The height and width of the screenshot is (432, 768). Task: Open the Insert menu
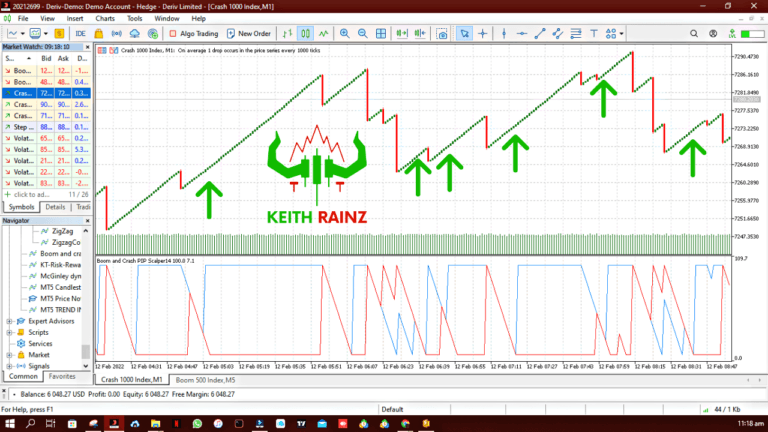coord(76,18)
